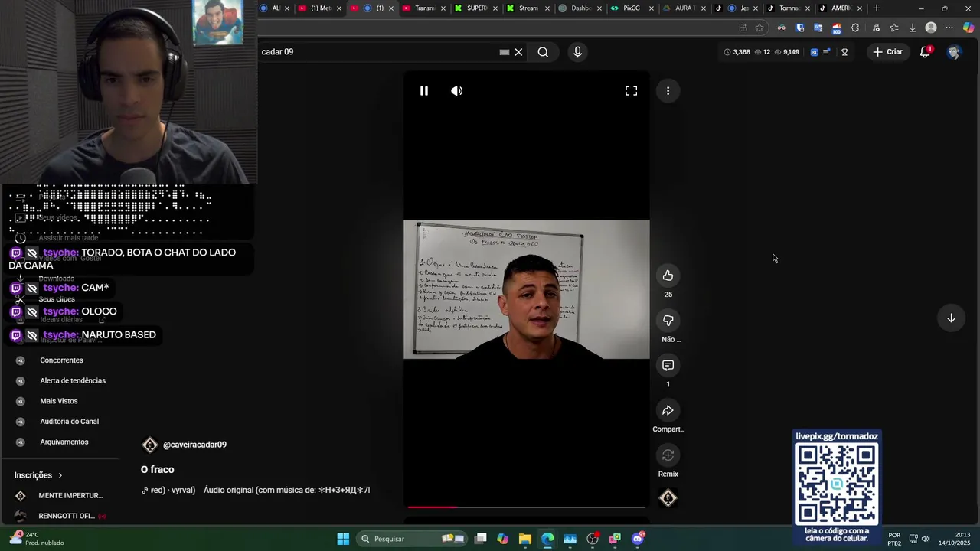Open Windows Start menu
The image size is (980, 551).
(x=343, y=539)
